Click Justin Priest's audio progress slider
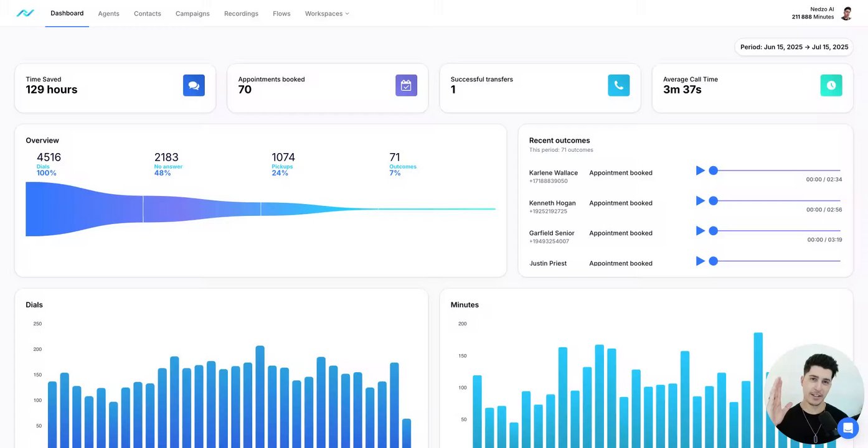The image size is (868, 448). pyautogui.click(x=775, y=261)
